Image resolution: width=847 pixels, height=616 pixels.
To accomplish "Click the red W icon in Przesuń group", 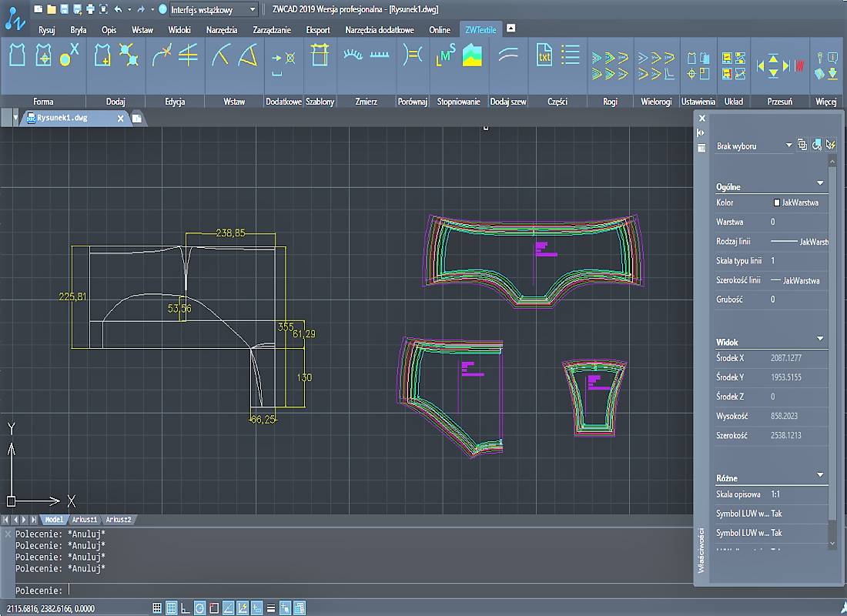I will click(799, 66).
